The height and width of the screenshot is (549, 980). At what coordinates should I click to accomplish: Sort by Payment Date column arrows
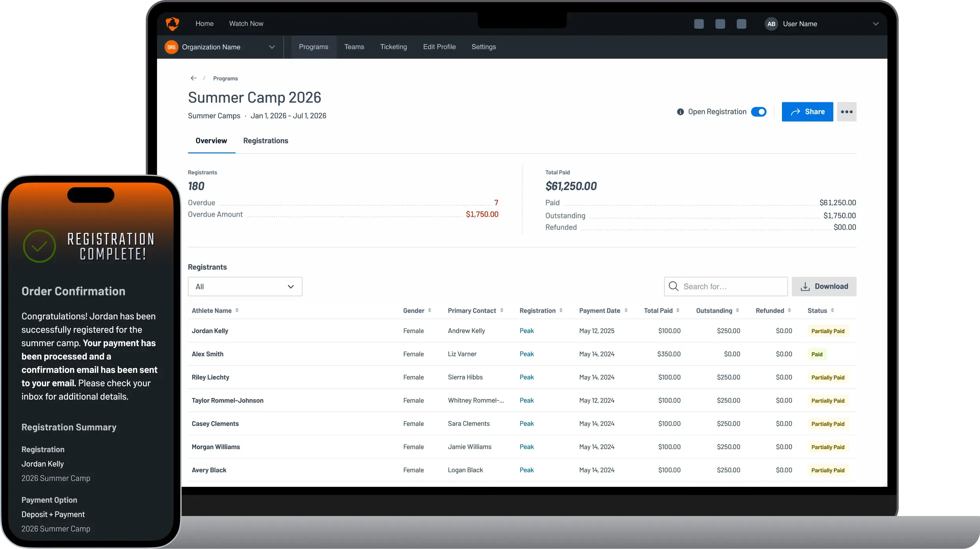[626, 311]
